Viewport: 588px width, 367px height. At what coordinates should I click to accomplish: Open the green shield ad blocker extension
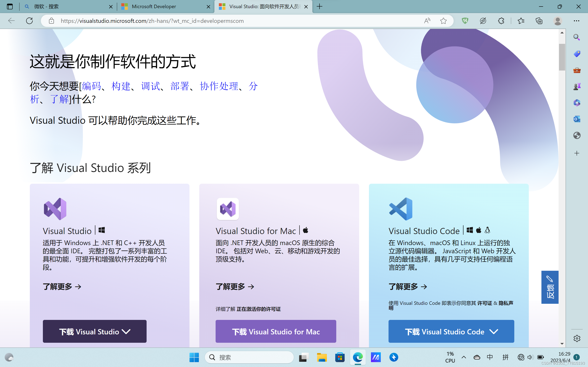tap(465, 21)
